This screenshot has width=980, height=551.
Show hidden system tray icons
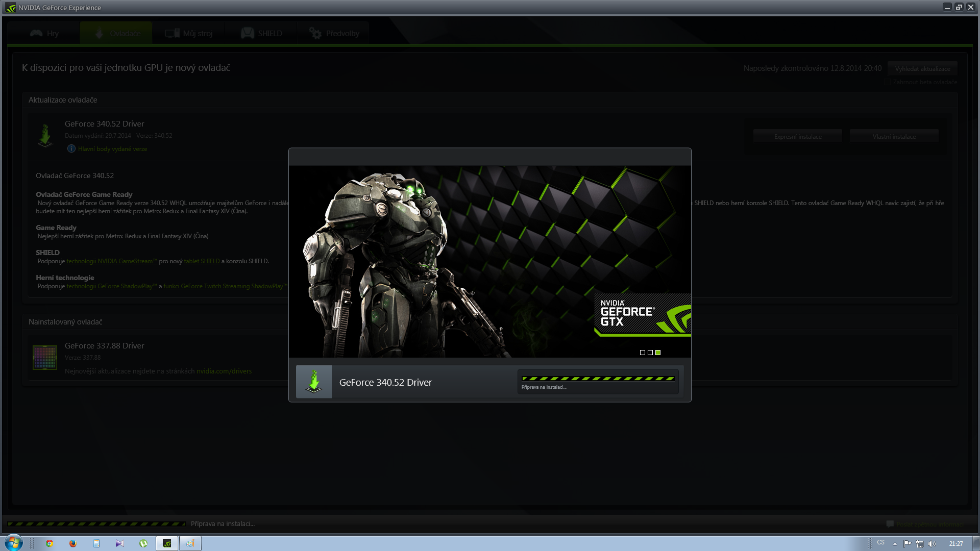[895, 544]
